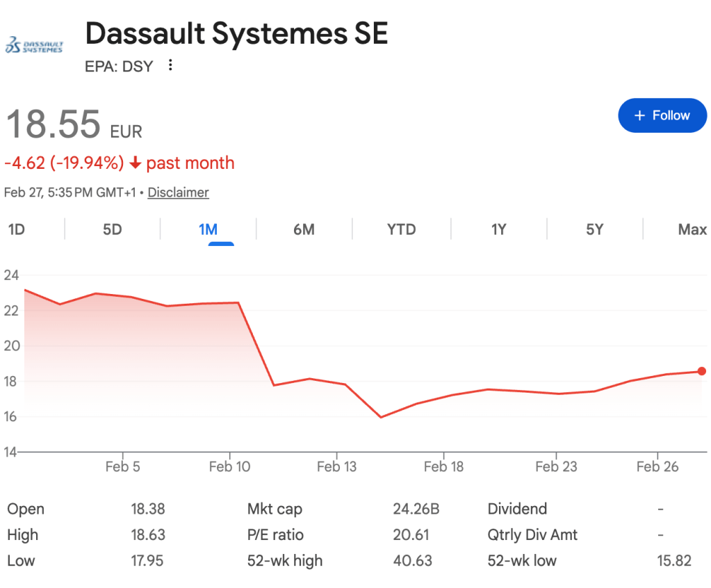711x588 pixels.
Task: Open the three-dot options menu beside EPA: DSY
Action: click(x=170, y=66)
